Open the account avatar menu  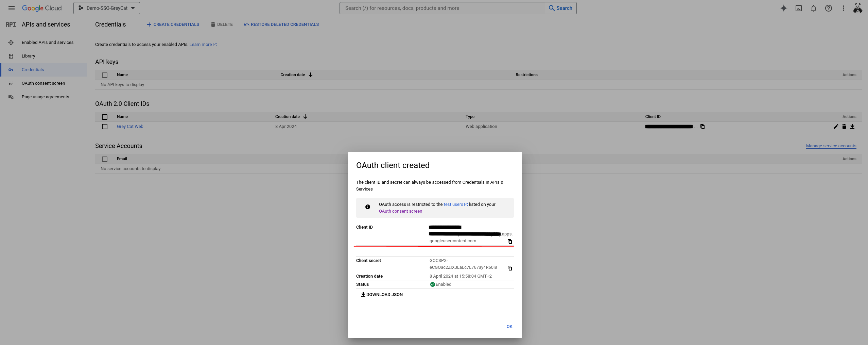pyautogui.click(x=858, y=8)
